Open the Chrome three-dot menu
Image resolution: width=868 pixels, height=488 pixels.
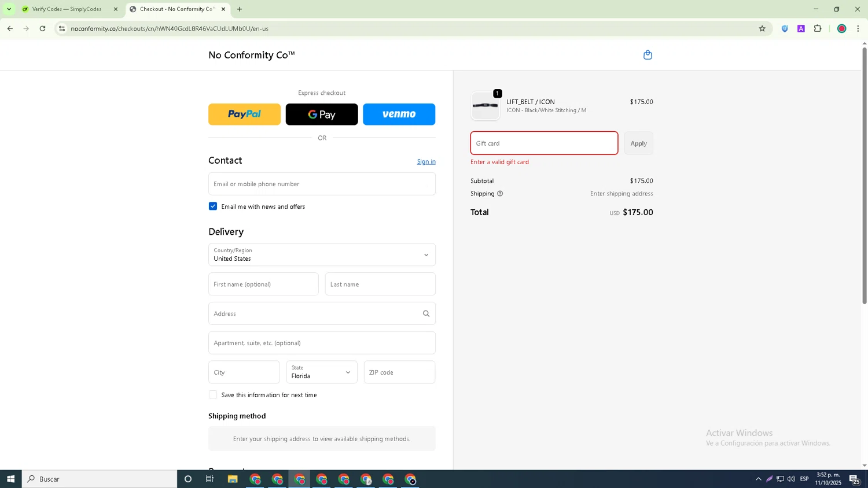click(858, 28)
